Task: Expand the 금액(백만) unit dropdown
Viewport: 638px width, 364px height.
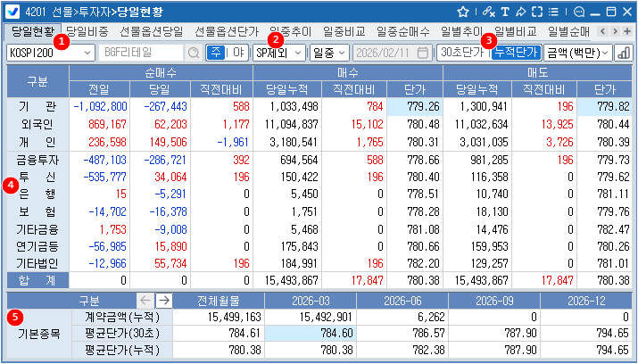Action: [x=577, y=53]
